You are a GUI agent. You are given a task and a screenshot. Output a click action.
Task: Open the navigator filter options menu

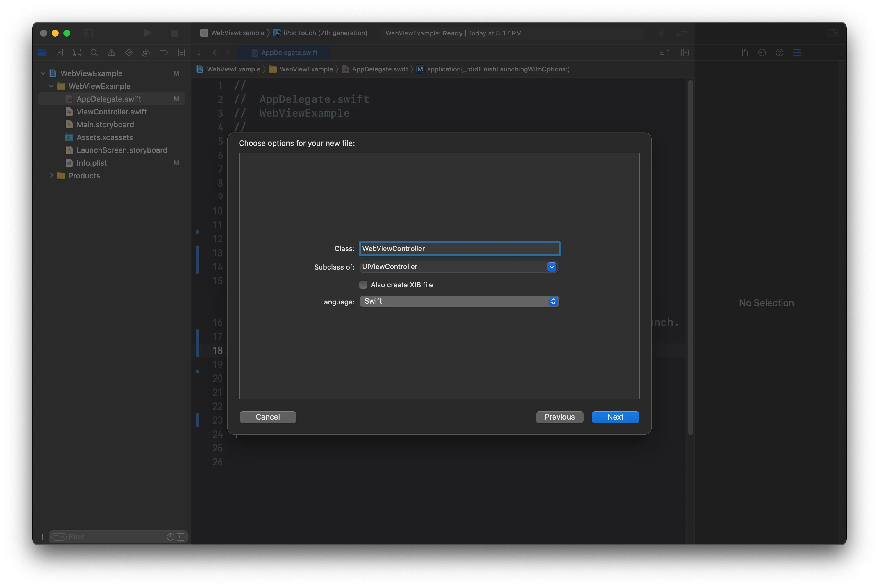coord(59,537)
